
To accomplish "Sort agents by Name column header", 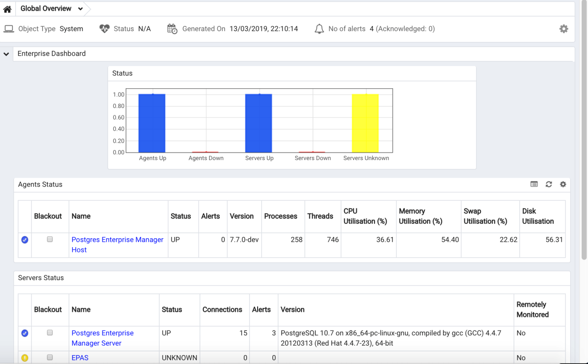I will coord(81,216).
